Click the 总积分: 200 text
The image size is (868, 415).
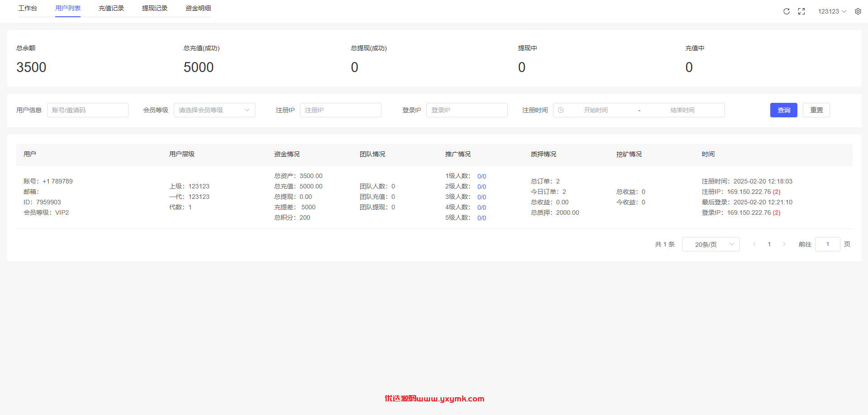(292, 217)
